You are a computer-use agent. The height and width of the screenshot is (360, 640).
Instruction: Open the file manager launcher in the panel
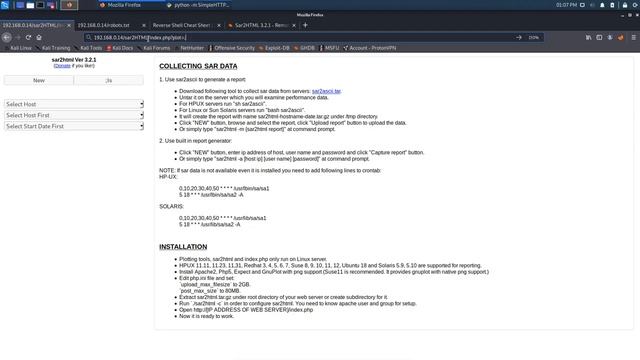click(x=30, y=5)
